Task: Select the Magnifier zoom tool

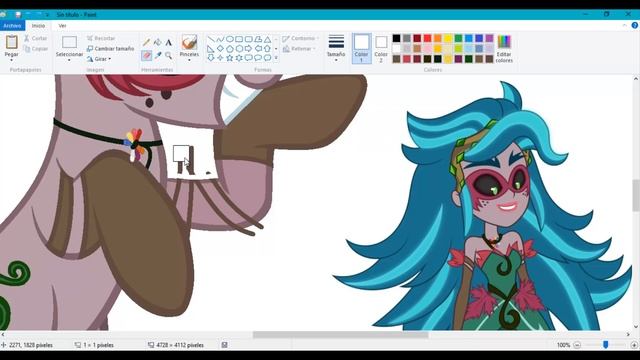Action: click(x=169, y=55)
